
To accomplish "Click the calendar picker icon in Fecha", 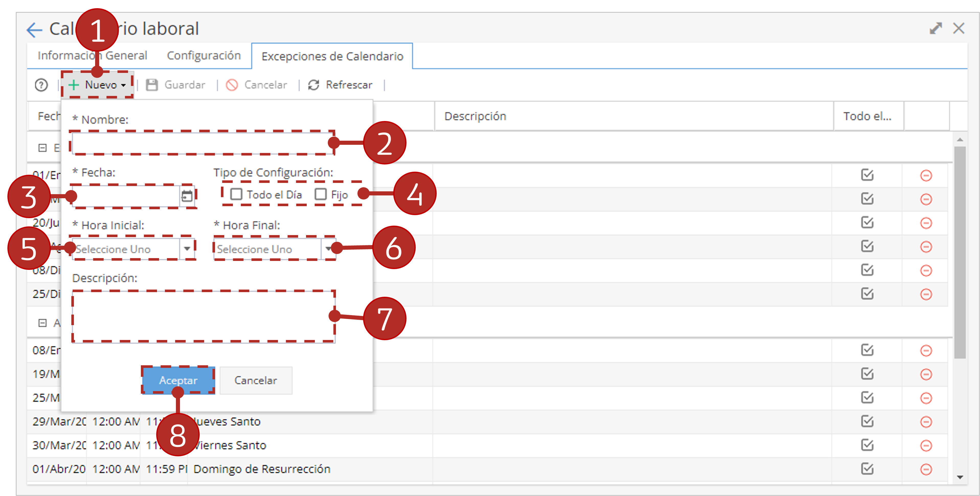I will [187, 196].
